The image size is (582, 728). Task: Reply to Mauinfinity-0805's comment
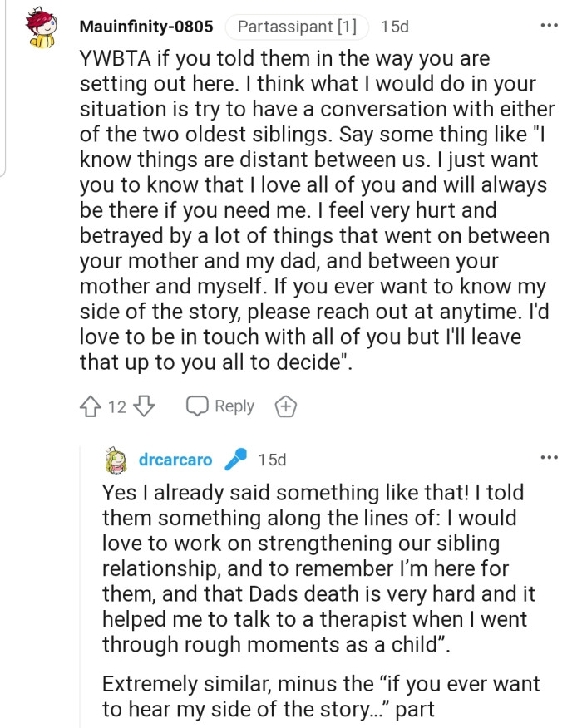click(220, 406)
